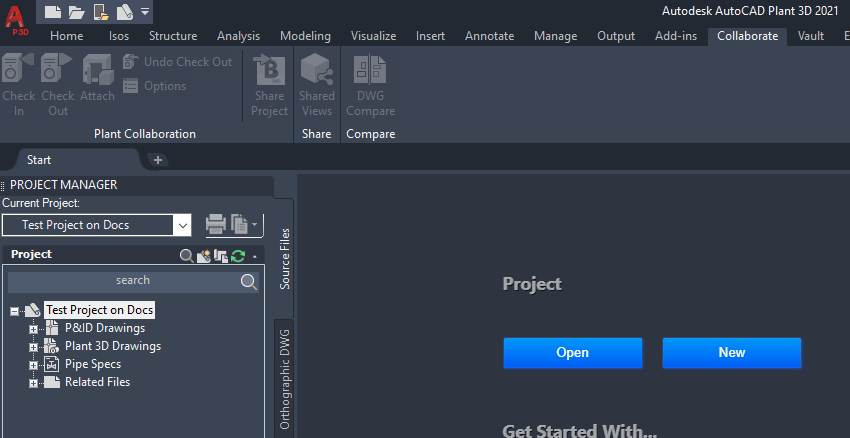Select Pipe Specs in project tree

click(93, 364)
